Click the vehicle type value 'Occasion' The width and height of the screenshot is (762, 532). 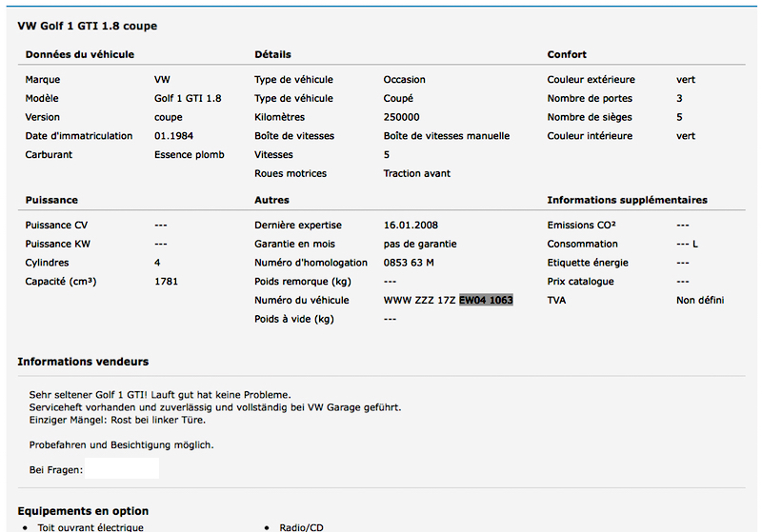(404, 80)
